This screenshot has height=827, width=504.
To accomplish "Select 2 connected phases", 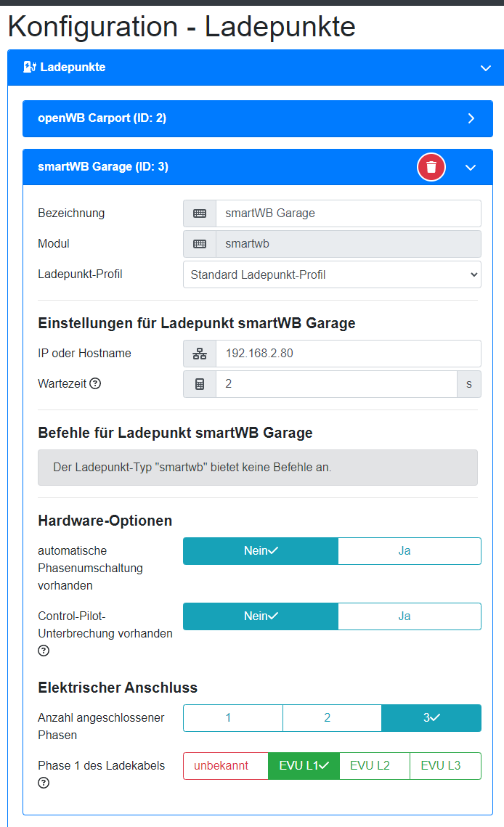I will pos(332,718).
